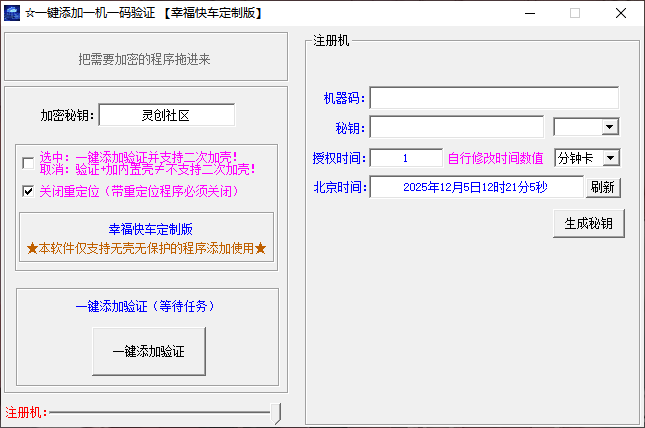Click the 生成秘钥 button
Screen dimensions: 645x428
click(589, 224)
